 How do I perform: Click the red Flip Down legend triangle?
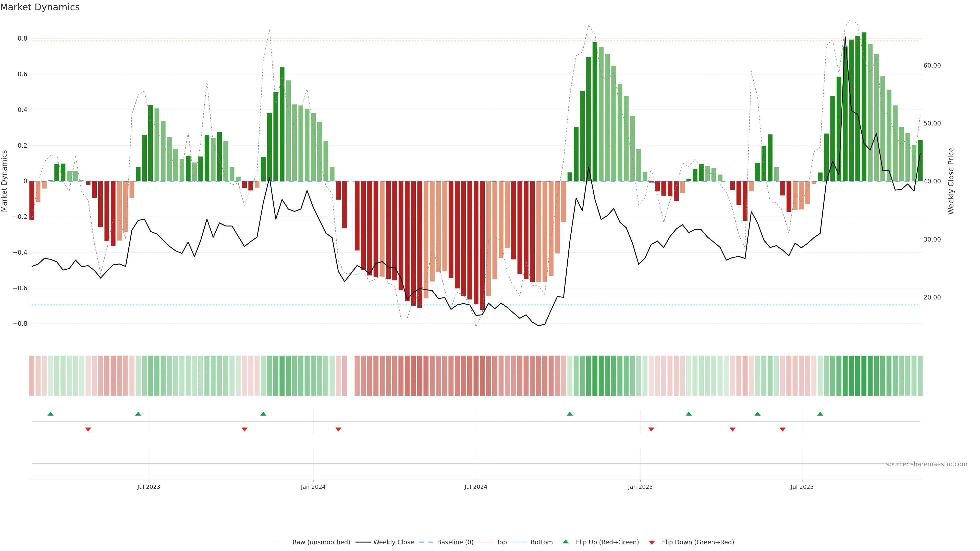[x=652, y=542]
